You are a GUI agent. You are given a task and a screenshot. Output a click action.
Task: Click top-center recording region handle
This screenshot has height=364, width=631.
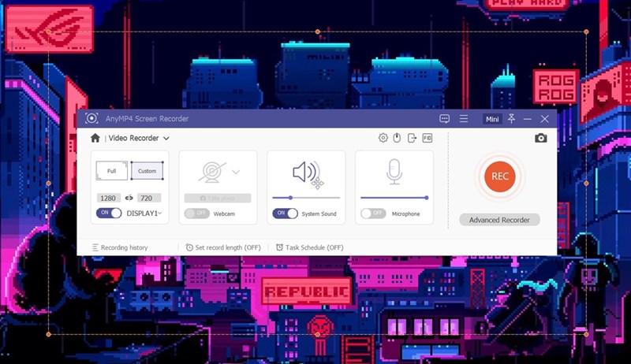coord(318,32)
